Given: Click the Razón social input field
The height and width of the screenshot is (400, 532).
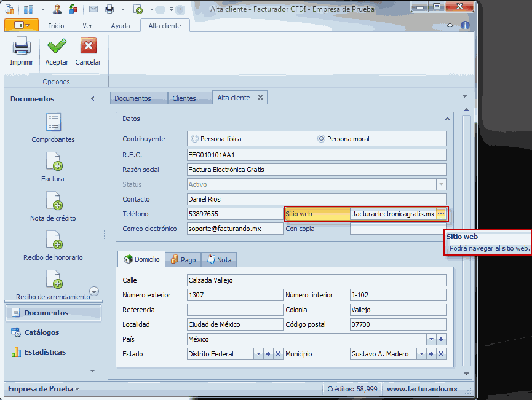Looking at the screenshot, I should coord(316,170).
